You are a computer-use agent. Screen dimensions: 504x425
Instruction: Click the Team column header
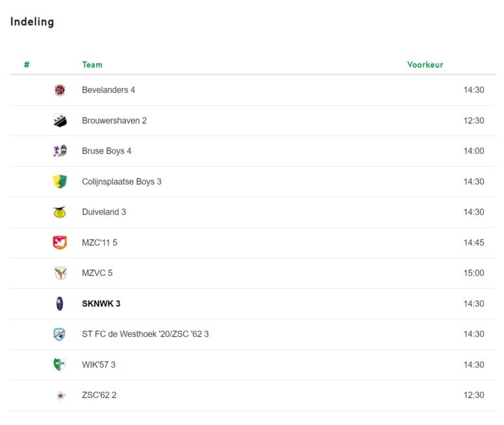tap(92, 65)
